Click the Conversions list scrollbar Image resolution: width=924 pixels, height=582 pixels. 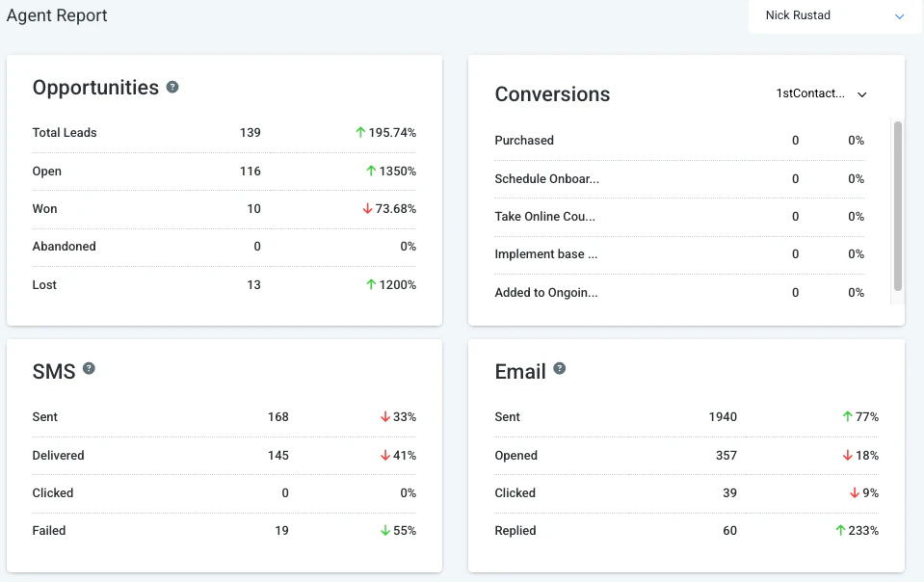pos(897,206)
